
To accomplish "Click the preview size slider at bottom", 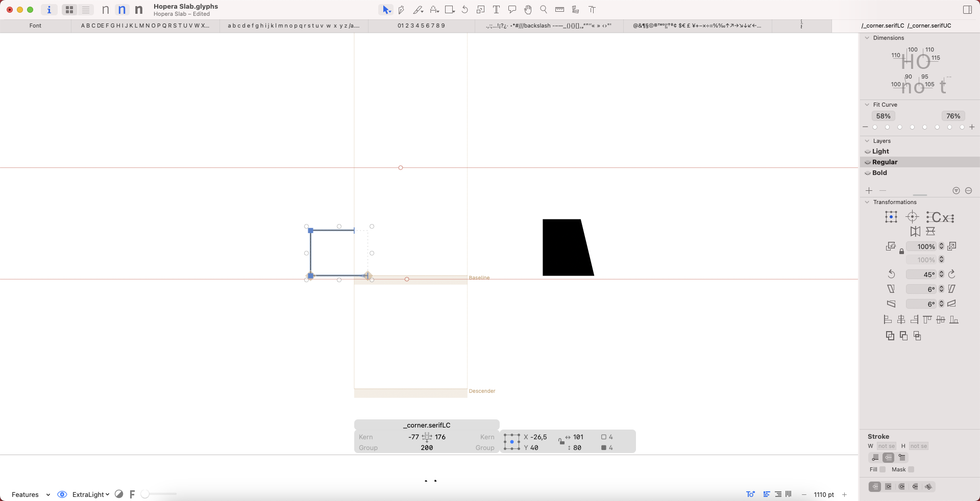I will point(159,494).
